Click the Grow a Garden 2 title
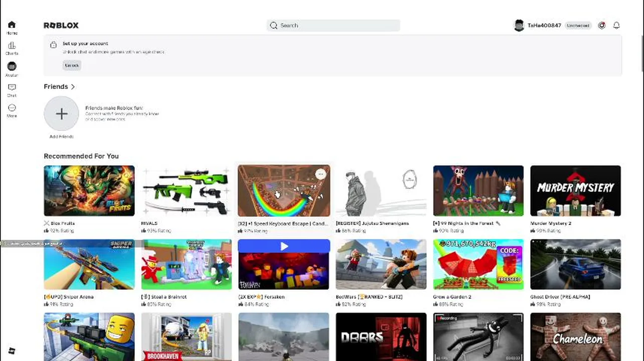The image size is (644, 361). pyautogui.click(x=452, y=297)
